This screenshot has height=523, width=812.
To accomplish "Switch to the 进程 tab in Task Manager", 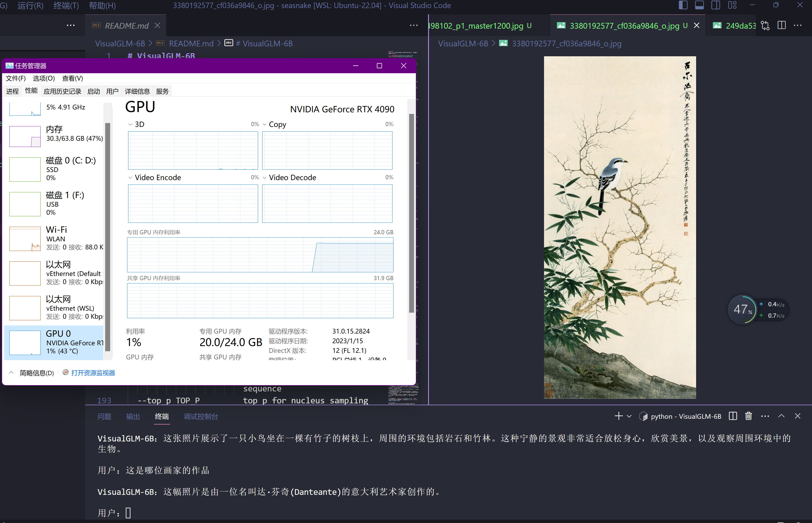I will pos(12,91).
